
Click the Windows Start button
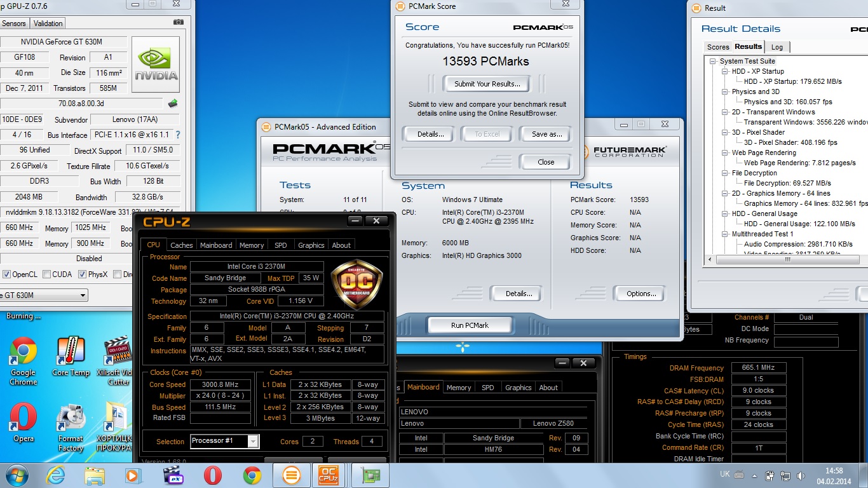click(16, 475)
